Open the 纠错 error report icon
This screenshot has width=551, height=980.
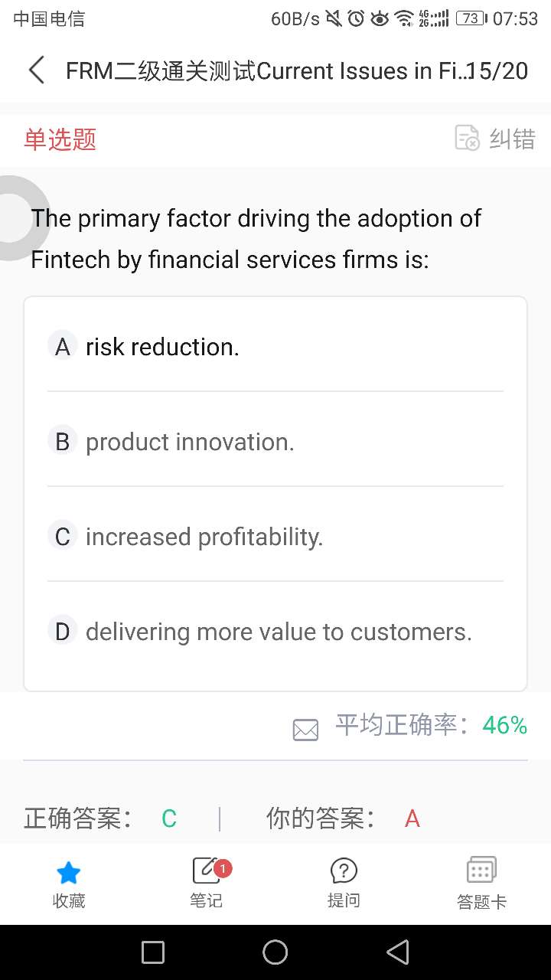click(x=467, y=139)
